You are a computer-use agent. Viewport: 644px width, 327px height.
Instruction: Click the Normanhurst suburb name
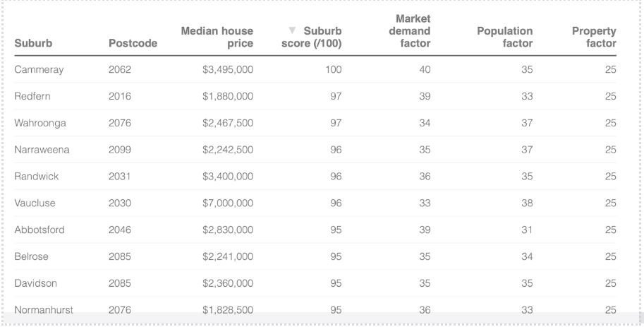[x=44, y=310]
